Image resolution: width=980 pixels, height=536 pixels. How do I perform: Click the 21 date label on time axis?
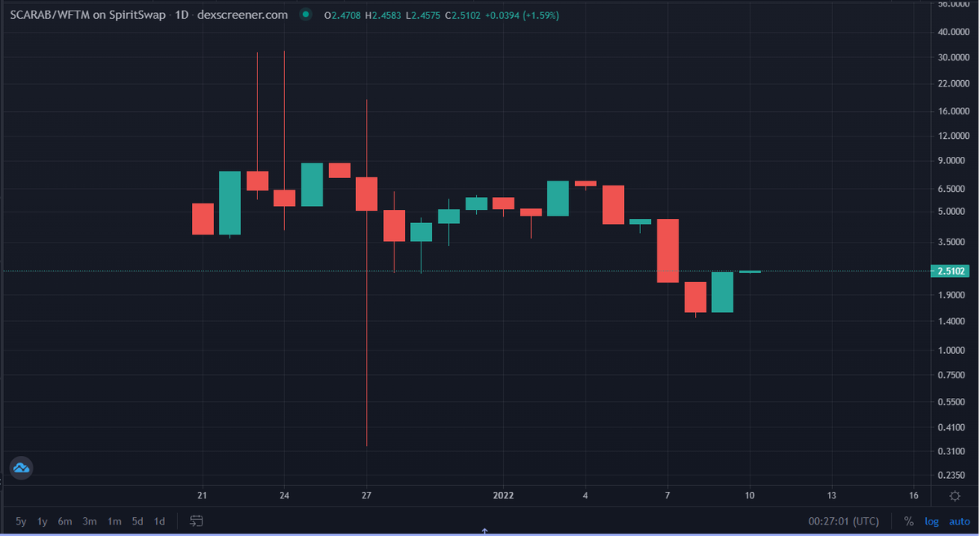point(203,495)
